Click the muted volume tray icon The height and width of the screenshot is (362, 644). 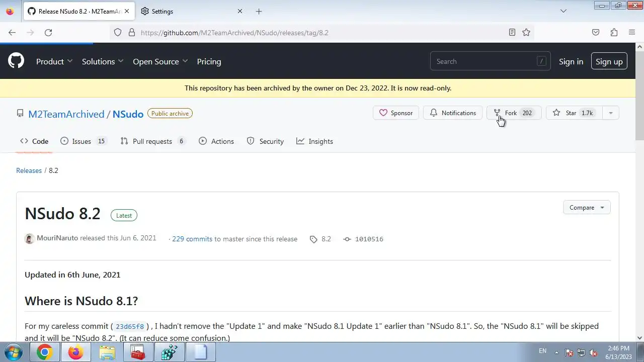(593, 352)
